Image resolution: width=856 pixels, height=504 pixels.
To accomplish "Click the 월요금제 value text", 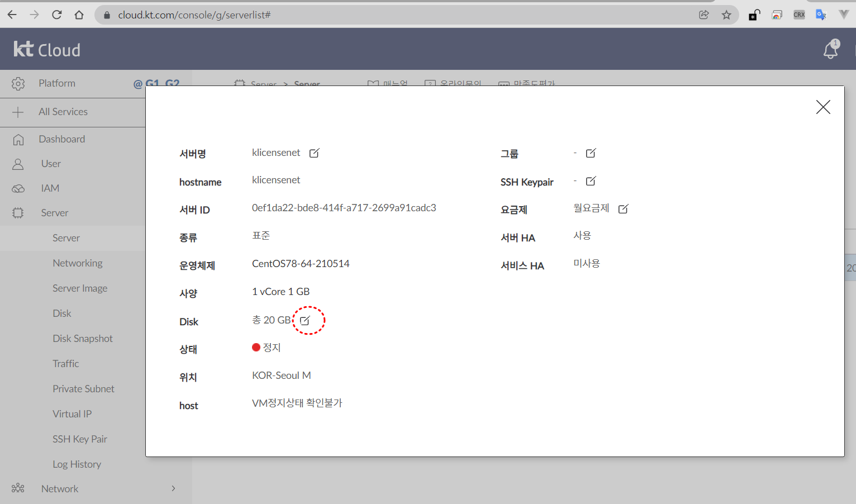I will [591, 208].
